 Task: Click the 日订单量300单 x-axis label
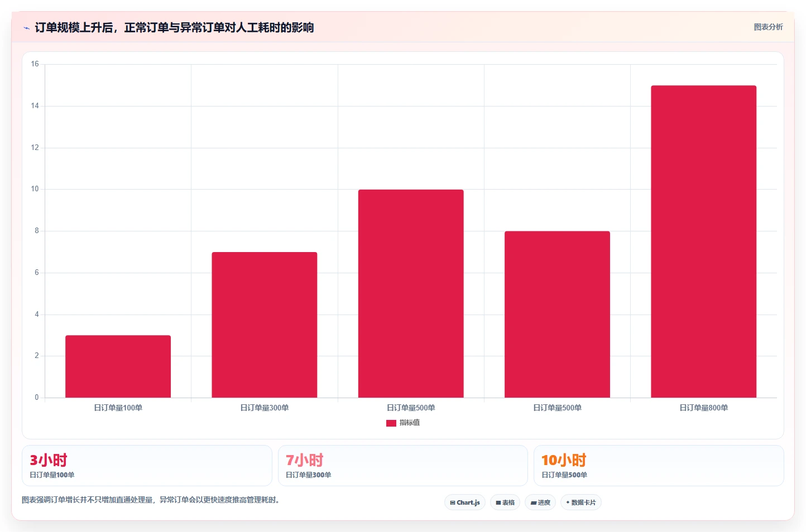tap(265, 408)
